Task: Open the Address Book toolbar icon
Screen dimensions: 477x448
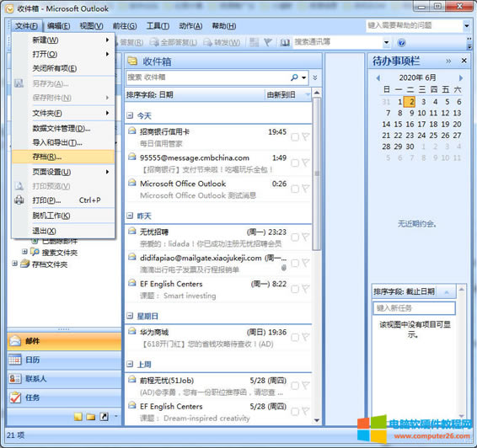Action: click(285, 43)
